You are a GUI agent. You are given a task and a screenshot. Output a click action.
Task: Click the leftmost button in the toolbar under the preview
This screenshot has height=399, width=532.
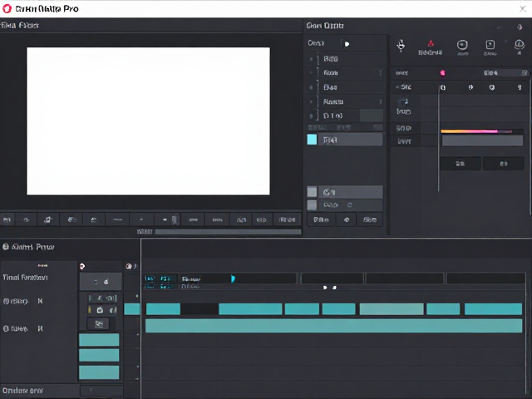[7, 219]
